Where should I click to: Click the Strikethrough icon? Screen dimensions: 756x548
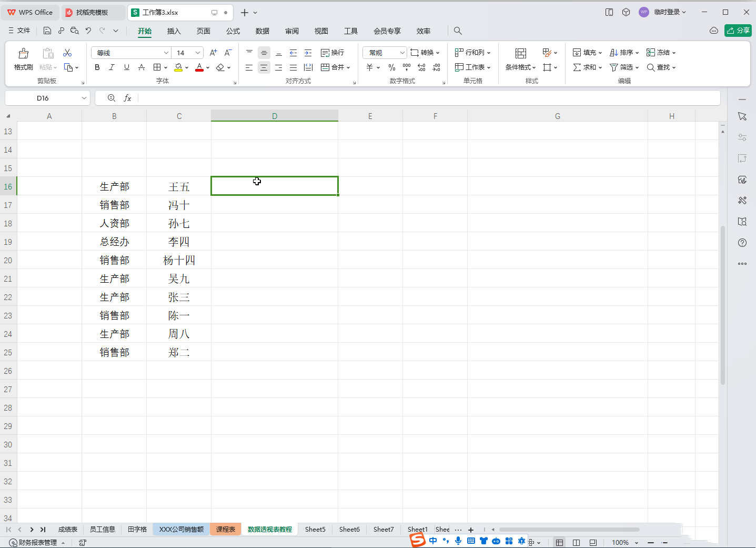pyautogui.click(x=142, y=67)
